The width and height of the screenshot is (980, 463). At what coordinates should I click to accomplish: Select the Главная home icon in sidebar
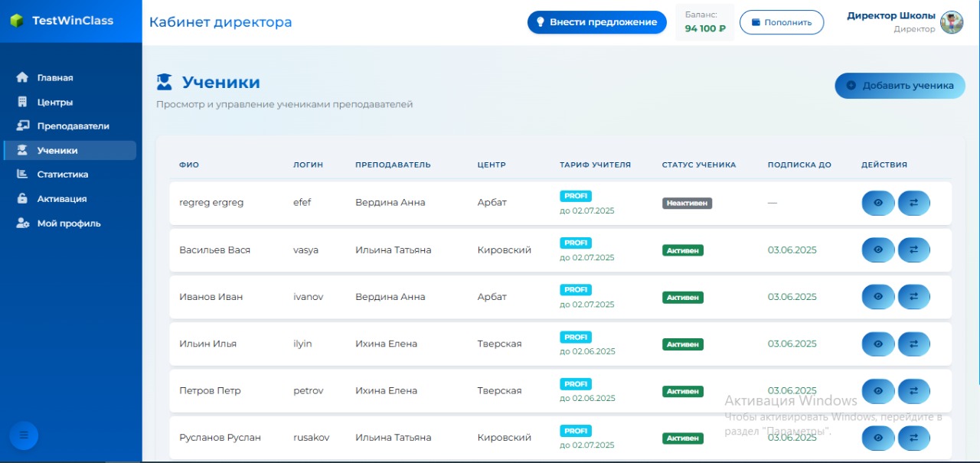21,77
